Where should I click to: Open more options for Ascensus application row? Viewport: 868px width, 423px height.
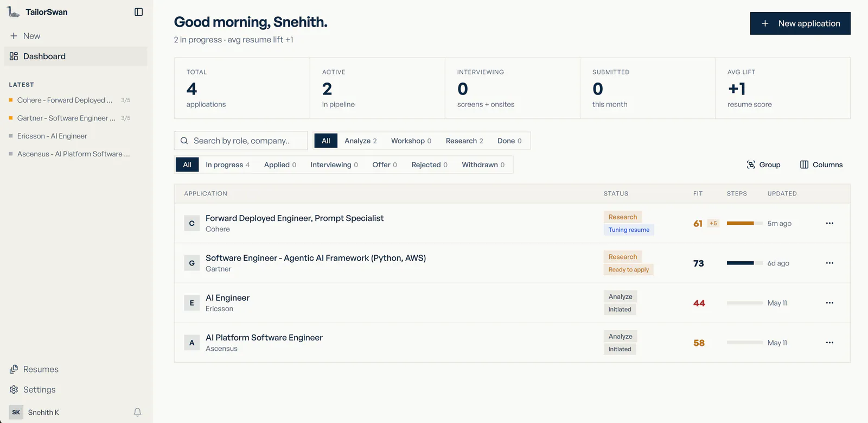(829, 343)
